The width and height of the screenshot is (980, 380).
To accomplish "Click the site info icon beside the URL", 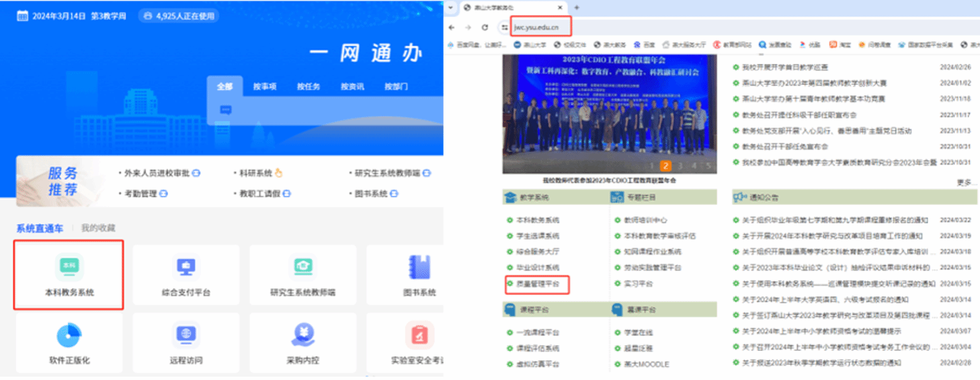I will pyautogui.click(x=504, y=28).
